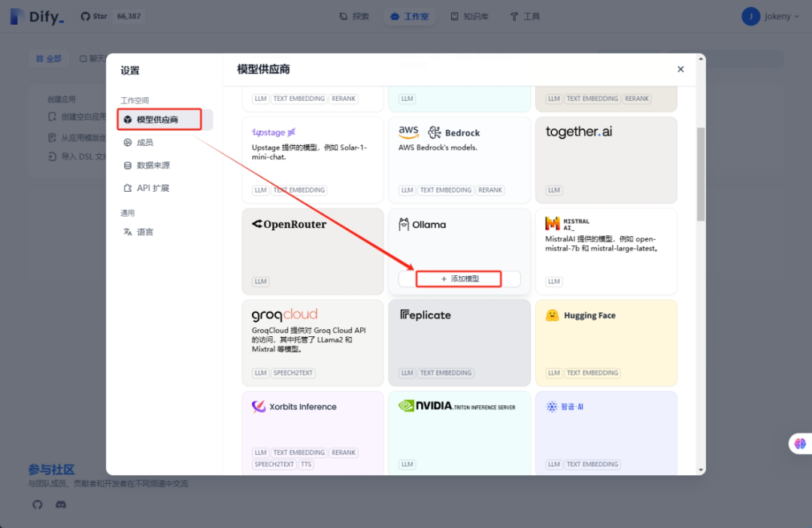Click the dialog scrollbar down arrow
Image resolution: width=812 pixels, height=528 pixels.
click(x=701, y=470)
